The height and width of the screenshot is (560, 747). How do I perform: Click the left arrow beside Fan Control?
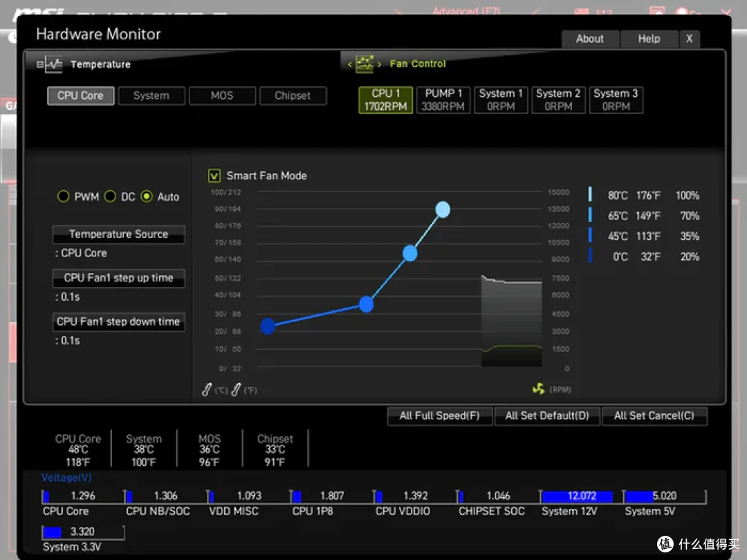tap(350, 64)
